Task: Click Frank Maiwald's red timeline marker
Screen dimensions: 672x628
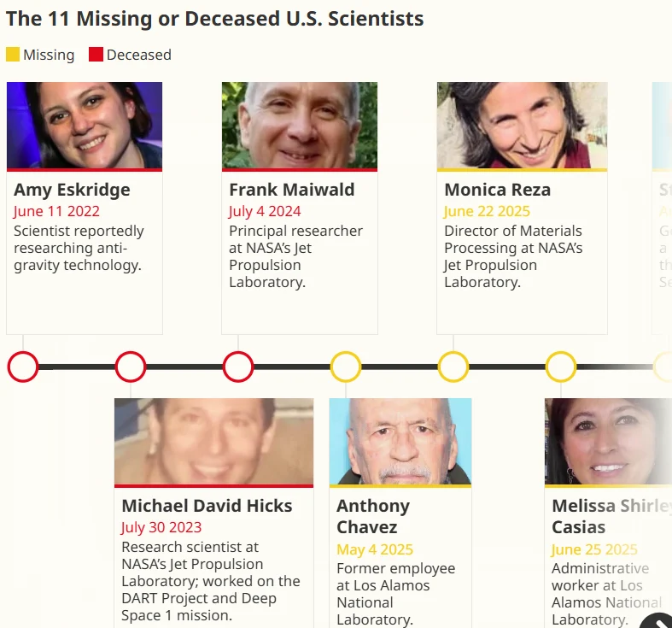Action: (238, 367)
